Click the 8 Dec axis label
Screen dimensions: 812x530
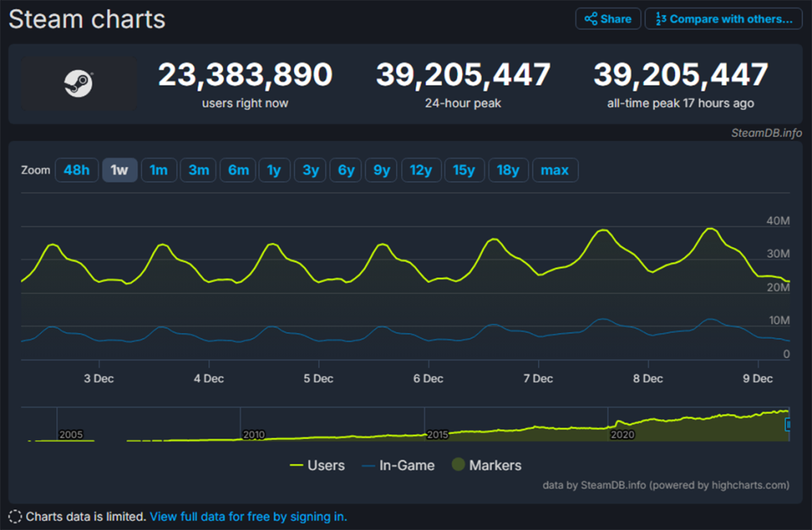pos(648,379)
